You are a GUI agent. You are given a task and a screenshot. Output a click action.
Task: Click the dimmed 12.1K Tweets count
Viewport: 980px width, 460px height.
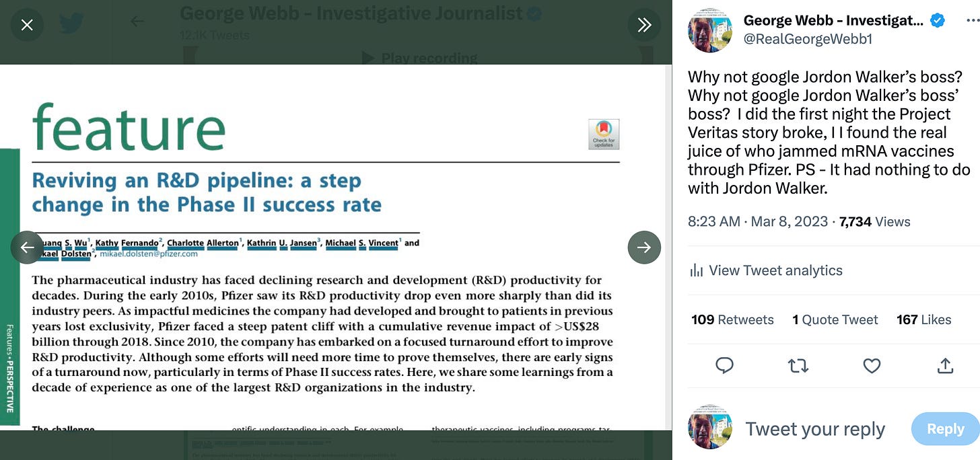click(215, 34)
